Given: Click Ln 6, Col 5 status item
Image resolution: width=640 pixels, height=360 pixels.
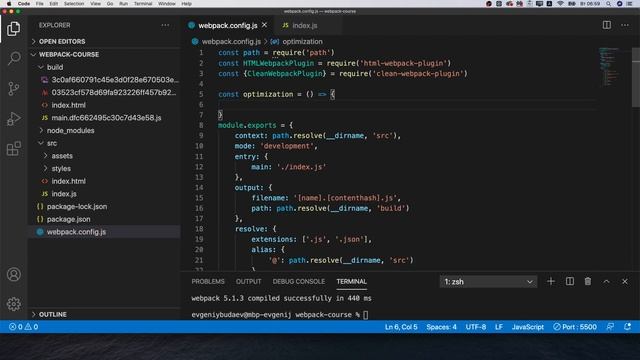Looking at the screenshot, I should click(401, 327).
